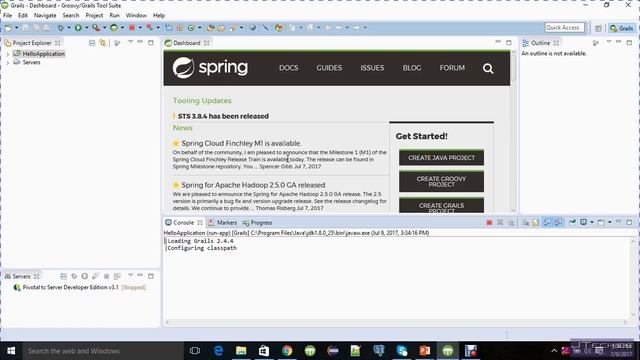Click the Debug bug icon in toolbar
The image size is (640, 360).
pyautogui.click(x=60, y=28)
